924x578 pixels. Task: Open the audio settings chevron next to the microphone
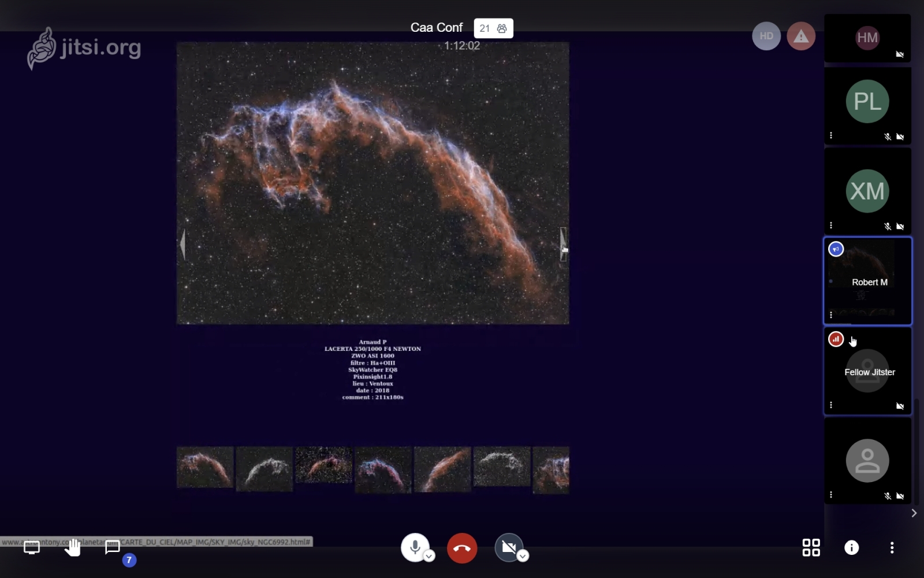429,556
